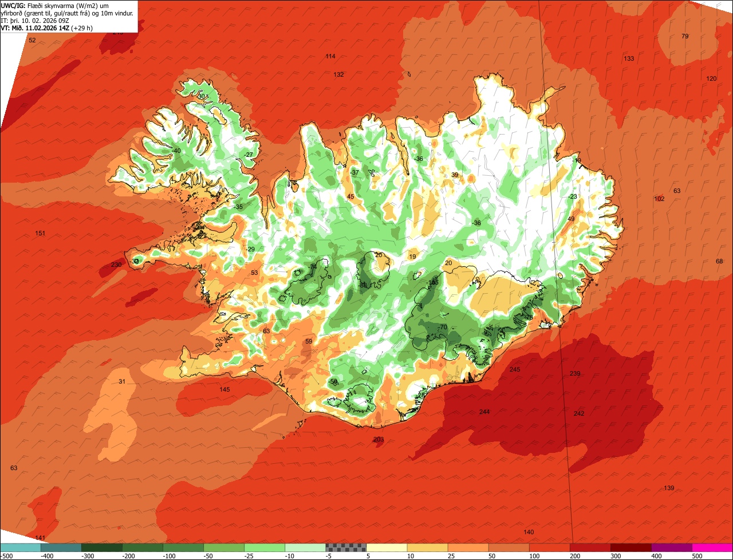Click the map value 59 in southwest Iceland
The image size is (733, 560).
(x=309, y=342)
